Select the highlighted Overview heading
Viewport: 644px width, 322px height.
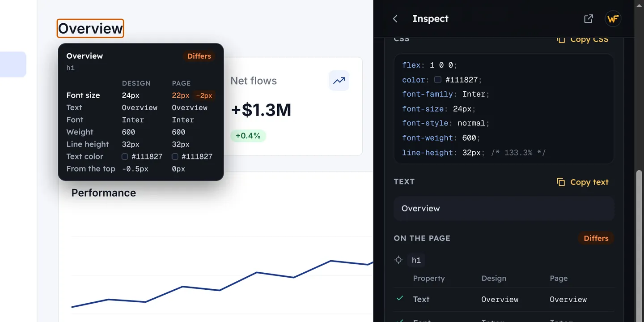tap(90, 28)
